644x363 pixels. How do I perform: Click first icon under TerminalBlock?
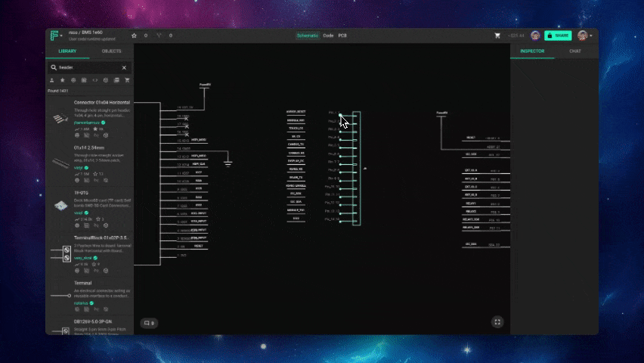[77, 271]
